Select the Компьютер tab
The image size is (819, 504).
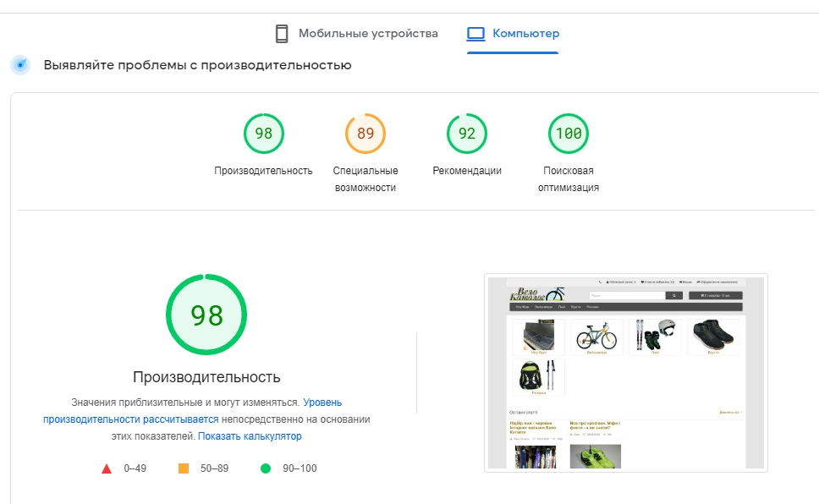point(513,34)
